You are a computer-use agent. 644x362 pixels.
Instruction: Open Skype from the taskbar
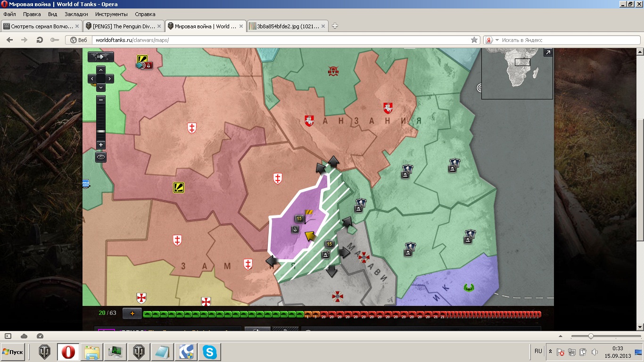(x=209, y=352)
